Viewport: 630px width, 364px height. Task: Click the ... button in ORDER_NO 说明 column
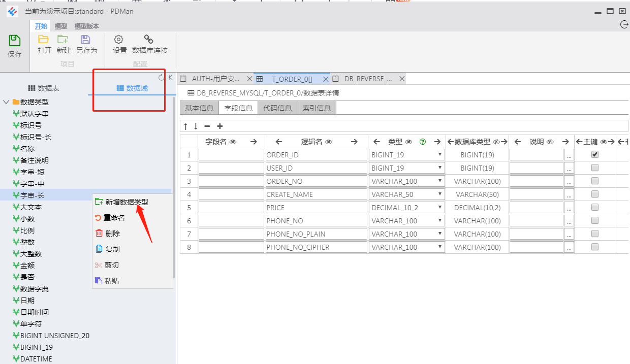(569, 181)
